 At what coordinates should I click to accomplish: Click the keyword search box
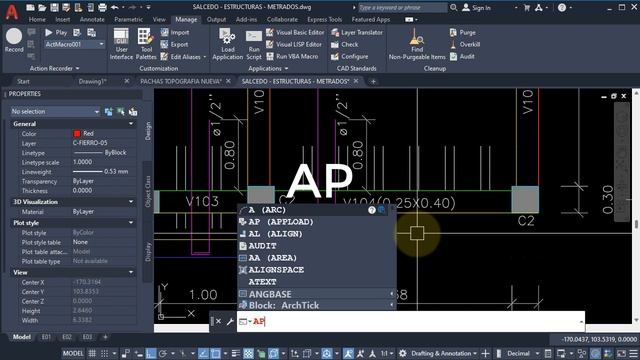[x=402, y=7]
